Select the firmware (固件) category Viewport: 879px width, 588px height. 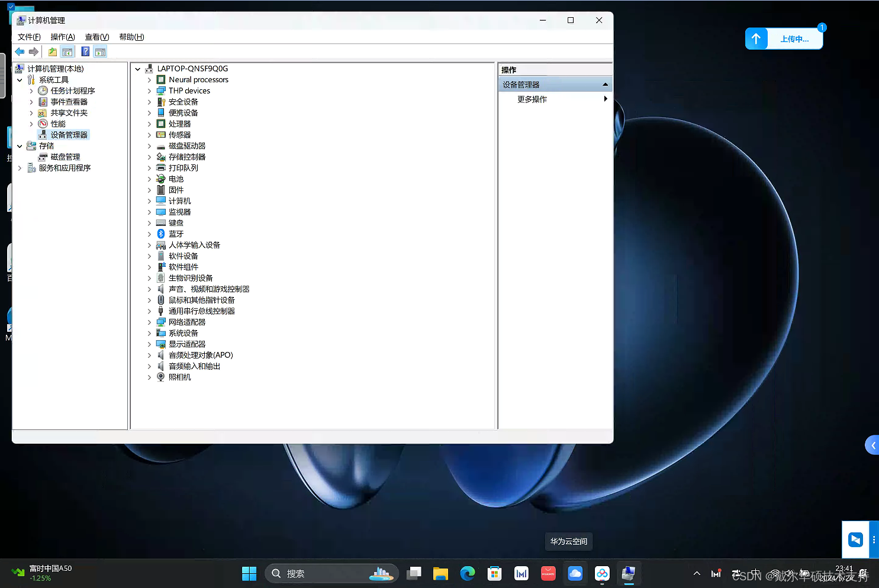176,190
